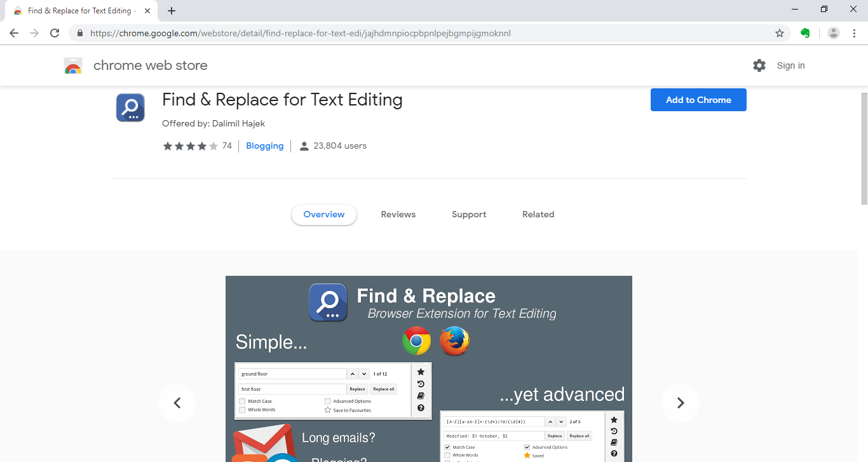This screenshot has height=462, width=868.
Task: Click the down arrow beside 'ground floor'
Action: (363, 374)
